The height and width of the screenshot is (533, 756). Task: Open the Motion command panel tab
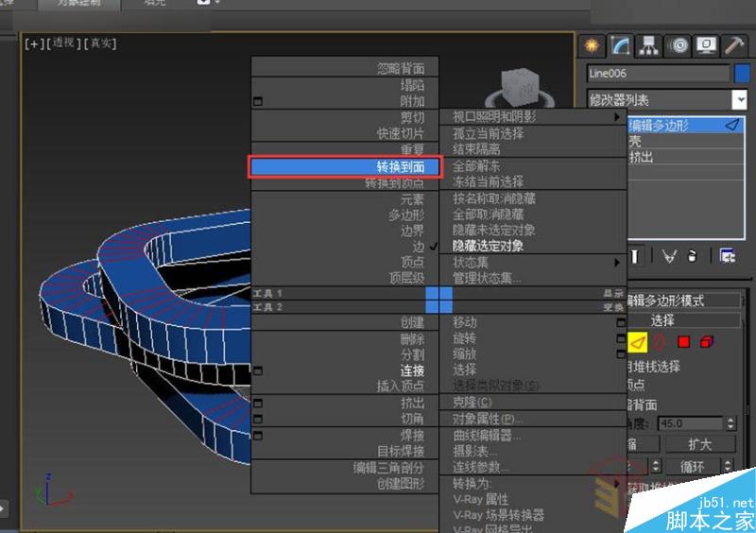pos(678,45)
